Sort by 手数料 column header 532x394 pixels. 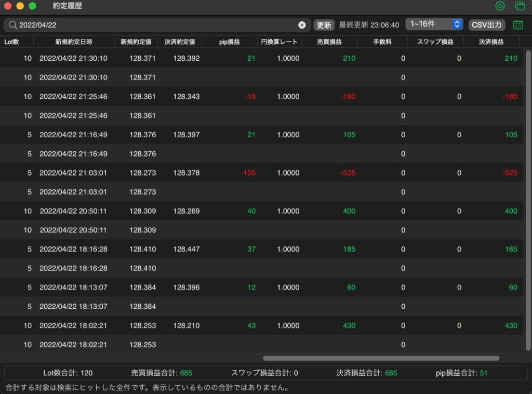[382, 42]
